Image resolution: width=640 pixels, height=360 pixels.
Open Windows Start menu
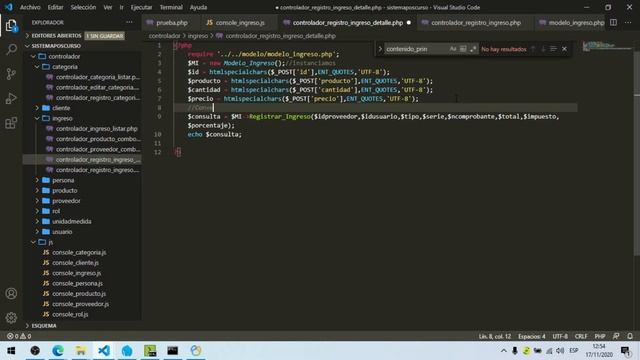tap(11, 351)
